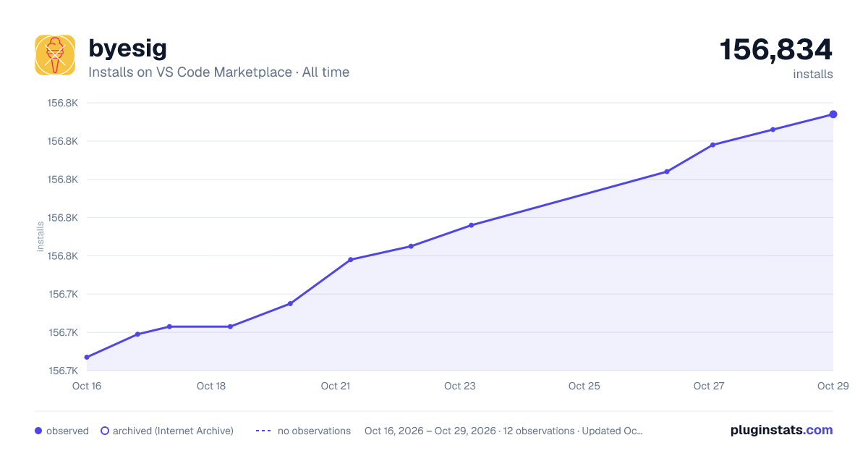Click the rotated 'installs' y-axis title
The image size is (868, 456).
(x=41, y=237)
